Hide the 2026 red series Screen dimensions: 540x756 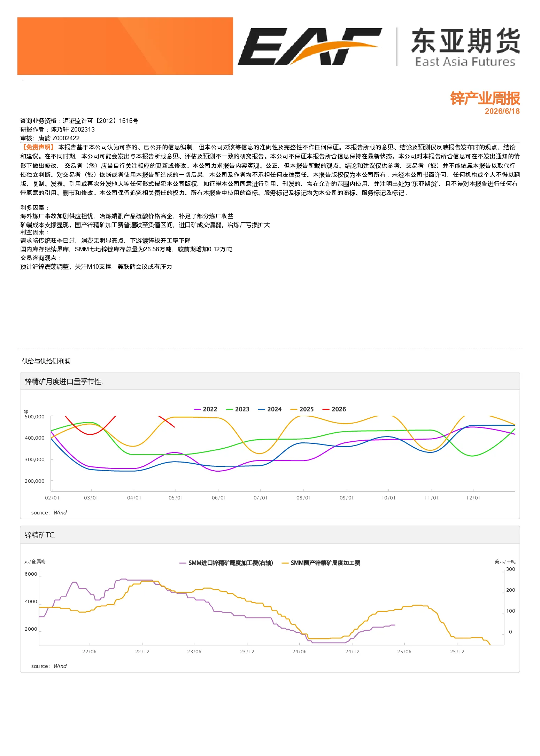coord(334,409)
